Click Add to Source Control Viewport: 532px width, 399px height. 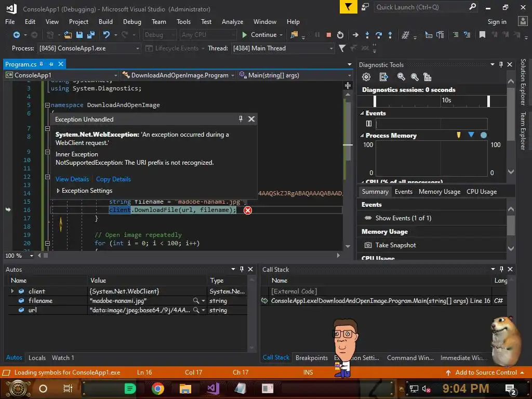tap(486, 372)
